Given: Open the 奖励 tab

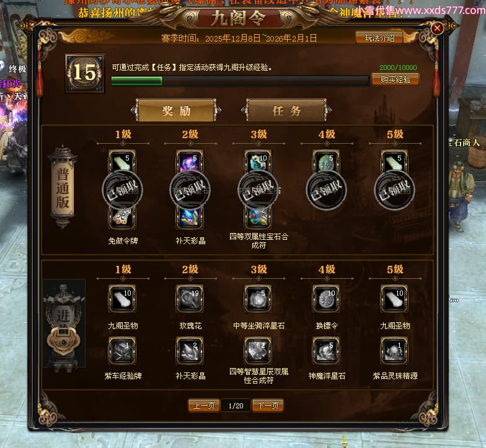Looking at the screenshot, I should pos(176,110).
